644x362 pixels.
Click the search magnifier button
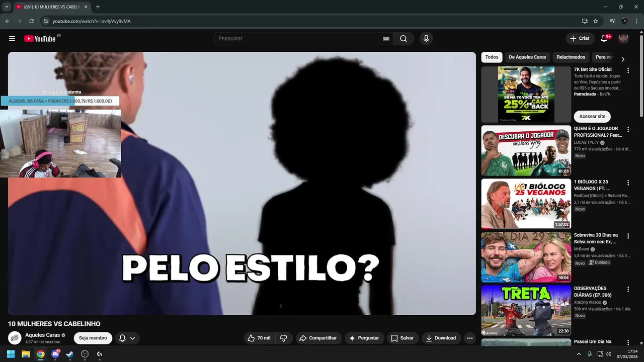click(404, 39)
